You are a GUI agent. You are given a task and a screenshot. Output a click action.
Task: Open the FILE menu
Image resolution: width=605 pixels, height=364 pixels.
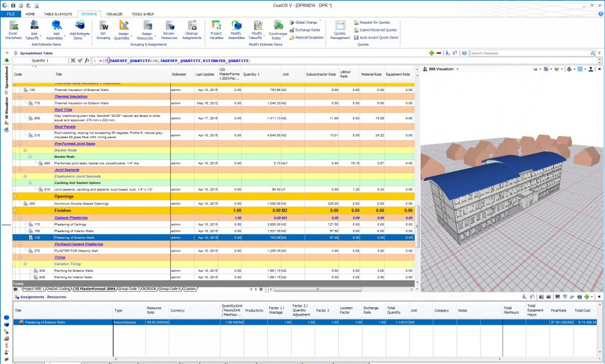pos(11,14)
